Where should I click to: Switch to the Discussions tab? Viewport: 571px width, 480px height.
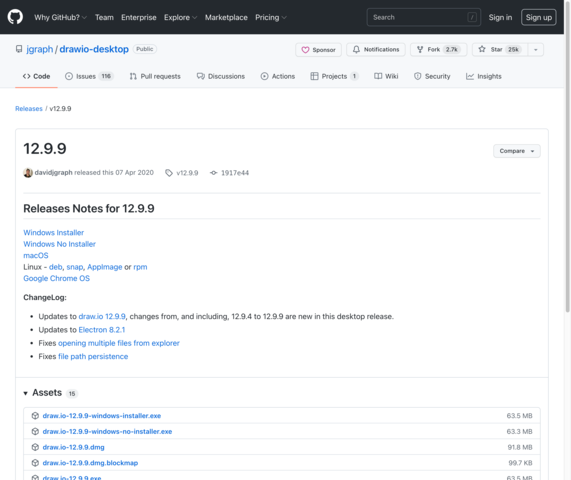pyautogui.click(x=221, y=76)
